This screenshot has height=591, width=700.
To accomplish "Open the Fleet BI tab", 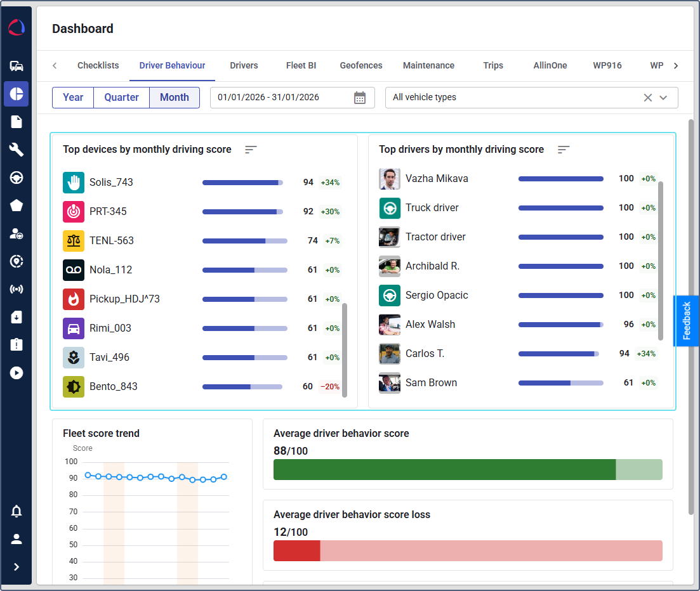I will pyautogui.click(x=301, y=65).
